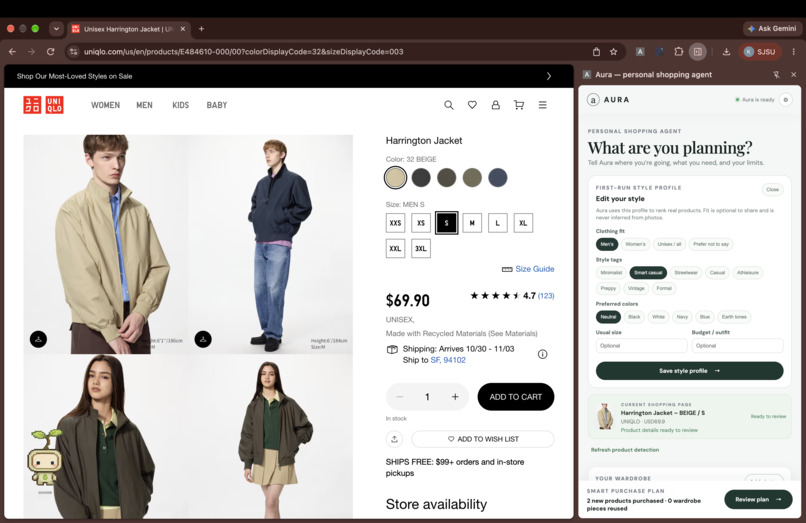Screen dimensions: 806x523
Task: Toggle Minimalist style tag
Action: pyautogui.click(x=611, y=273)
